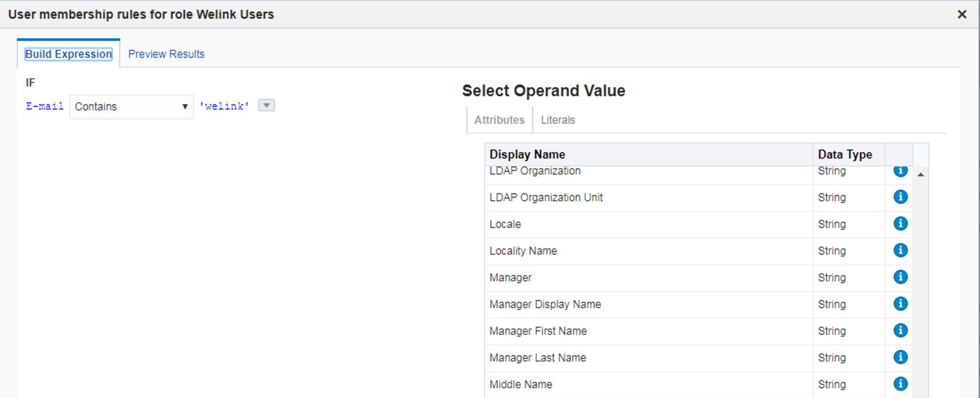980x398 pixels.
Task: Sort by Display Name column header
Action: click(x=648, y=154)
